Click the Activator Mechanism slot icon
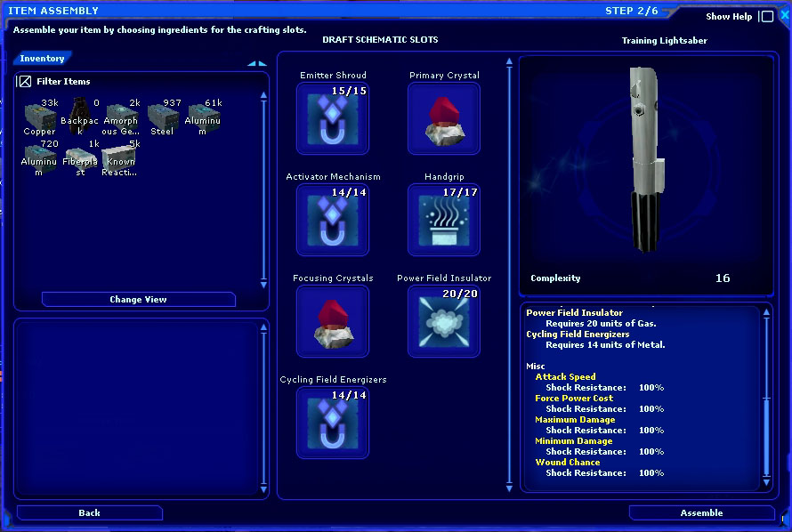The height and width of the screenshot is (532, 792). point(332,220)
